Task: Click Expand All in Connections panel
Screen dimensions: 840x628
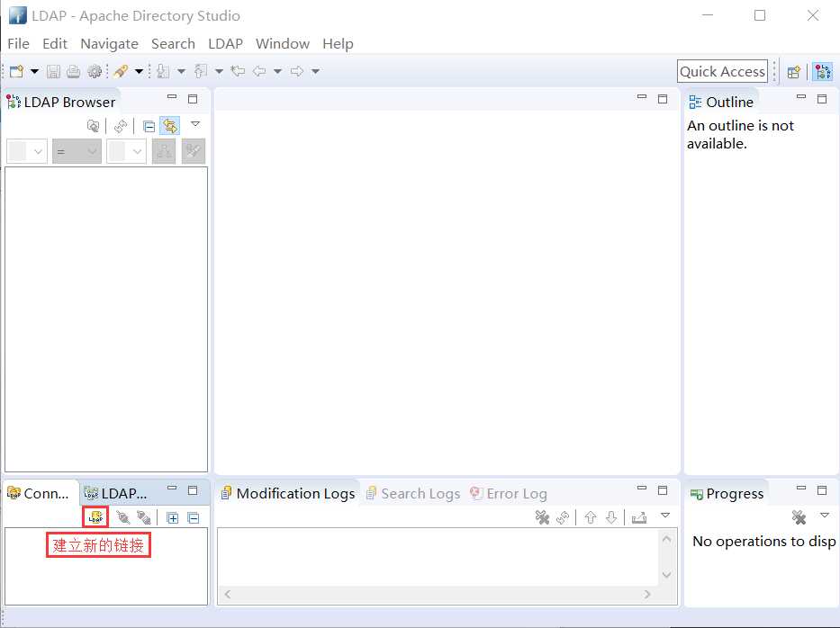Action: [173, 517]
